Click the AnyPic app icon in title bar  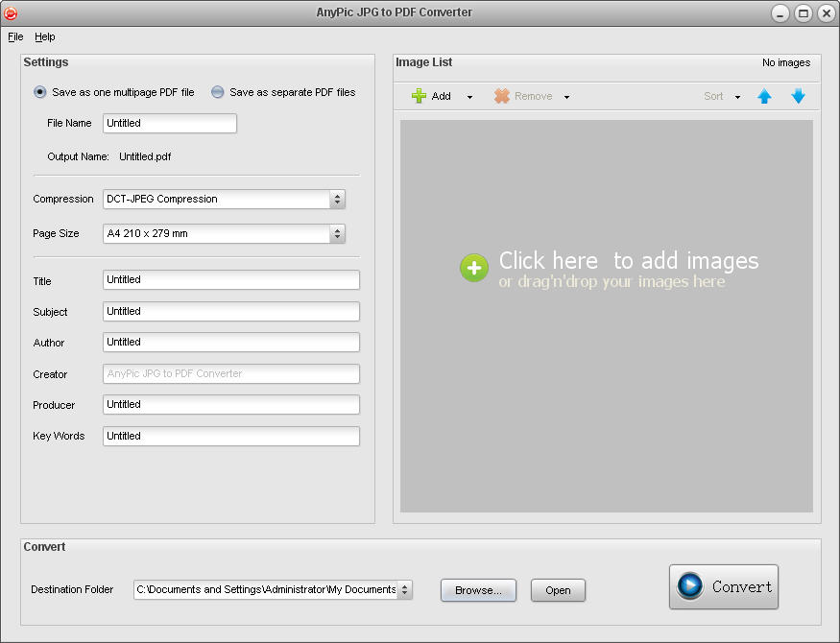point(12,12)
